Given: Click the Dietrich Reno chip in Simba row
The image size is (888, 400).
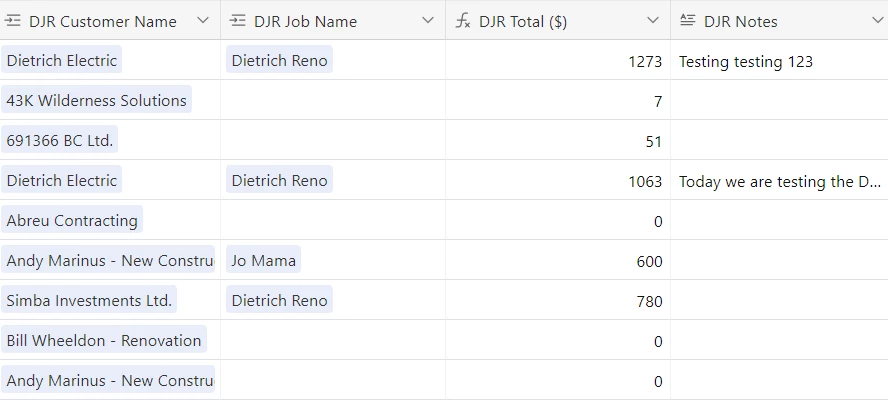Looking at the screenshot, I should coord(279,300).
